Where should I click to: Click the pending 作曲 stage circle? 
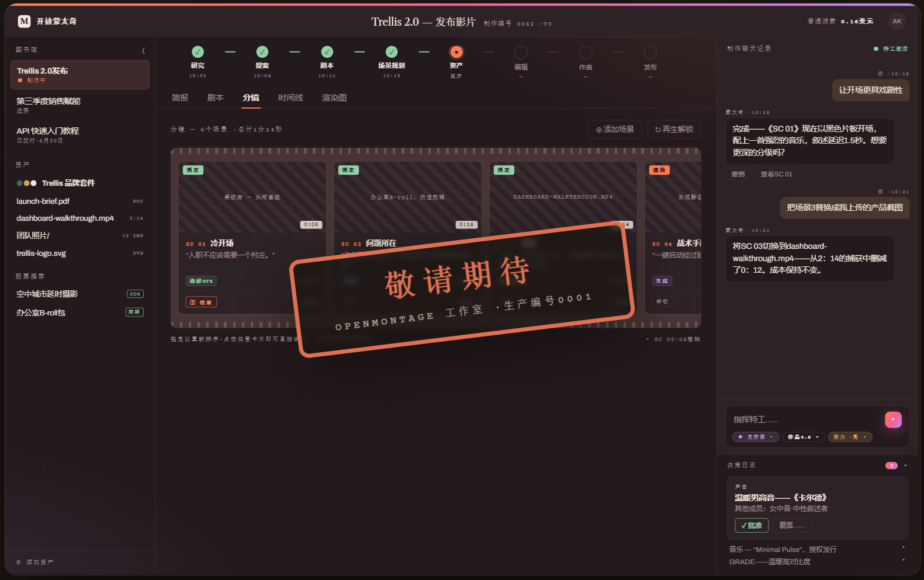pos(586,52)
